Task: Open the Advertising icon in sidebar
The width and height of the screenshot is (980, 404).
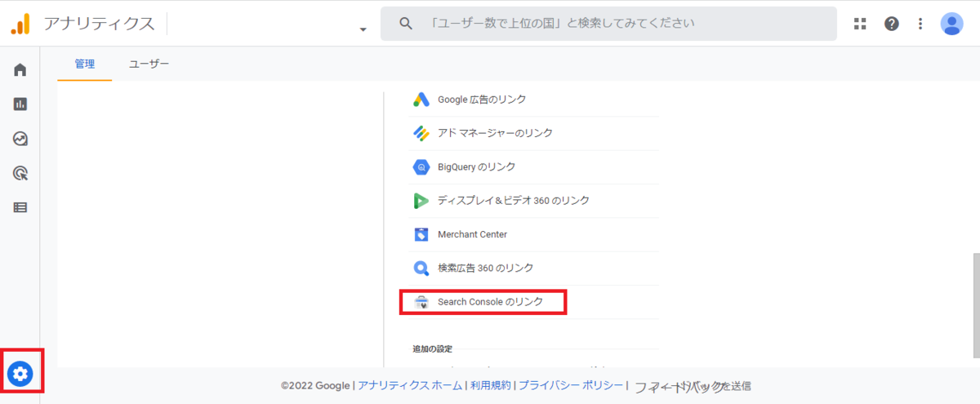Action: click(20, 173)
